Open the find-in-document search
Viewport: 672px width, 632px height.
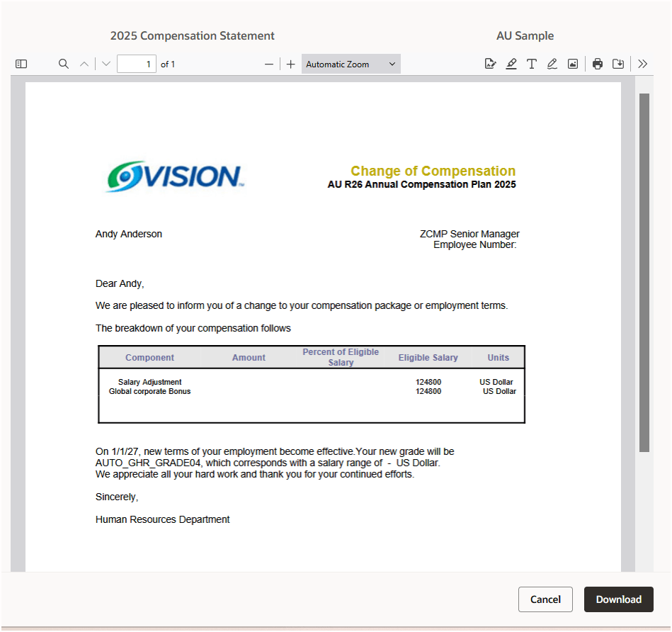pos(64,64)
